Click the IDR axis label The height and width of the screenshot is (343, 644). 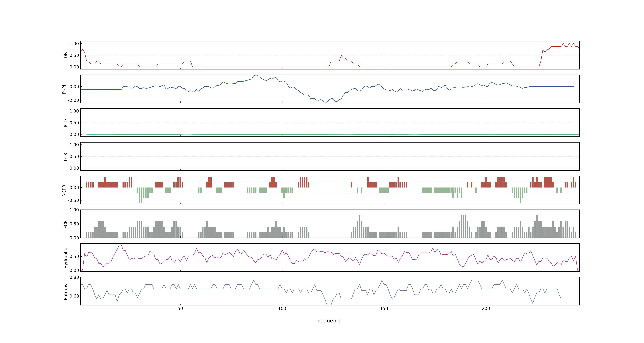66,55
